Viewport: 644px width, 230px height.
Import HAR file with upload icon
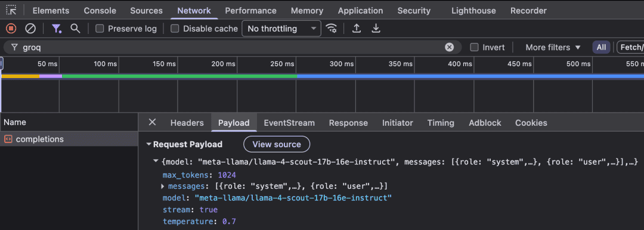point(357,29)
